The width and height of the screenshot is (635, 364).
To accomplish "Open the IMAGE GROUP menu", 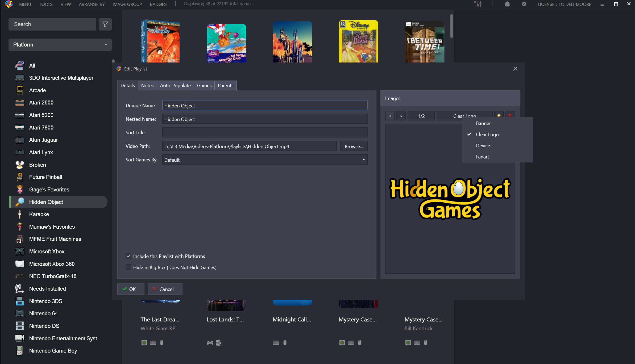I will (x=127, y=4).
